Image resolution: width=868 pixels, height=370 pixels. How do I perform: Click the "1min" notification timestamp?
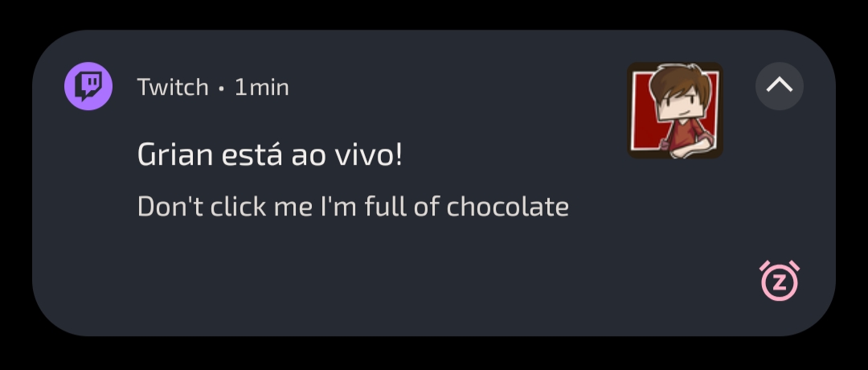click(261, 87)
